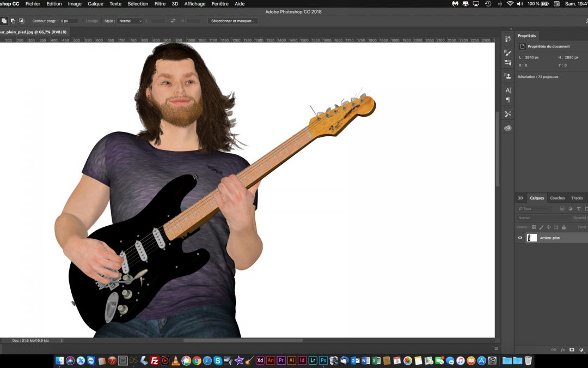Screen dimensions: 588x368
Task: Open the Clone Source stamp panel icon
Action: click(508, 76)
